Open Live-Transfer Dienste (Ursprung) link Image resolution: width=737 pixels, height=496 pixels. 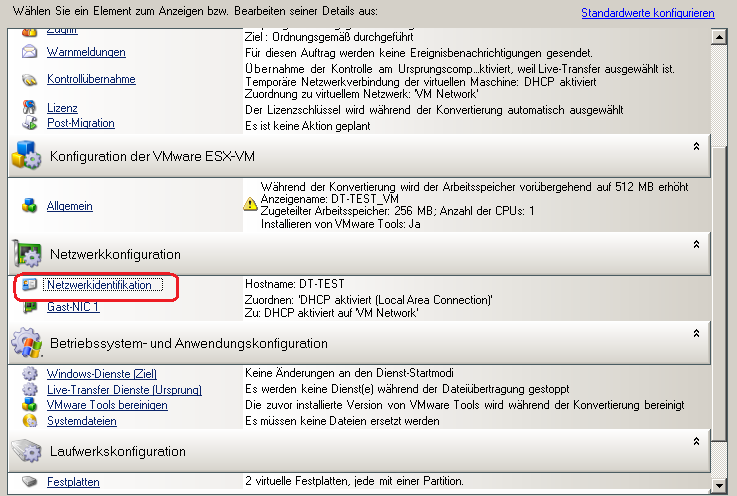[124, 390]
